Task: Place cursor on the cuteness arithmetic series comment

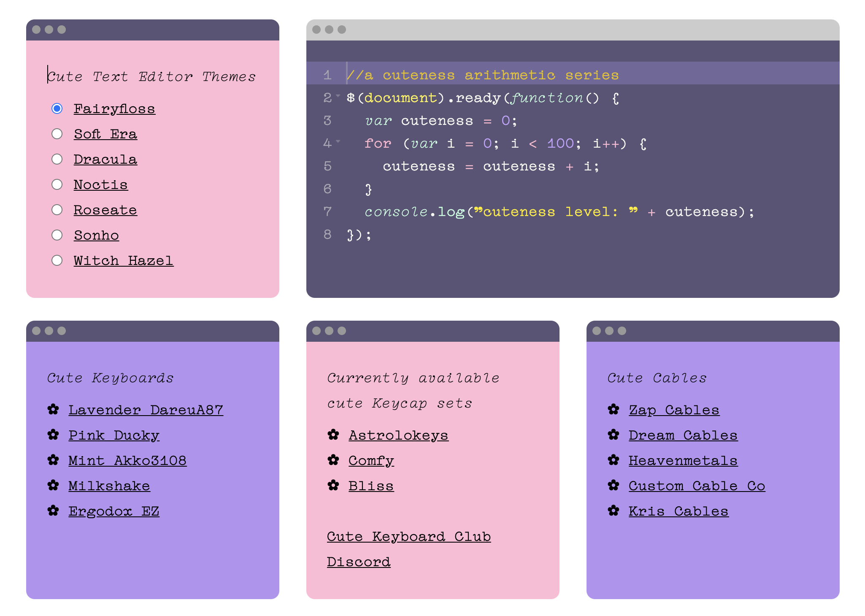Action: [x=483, y=75]
